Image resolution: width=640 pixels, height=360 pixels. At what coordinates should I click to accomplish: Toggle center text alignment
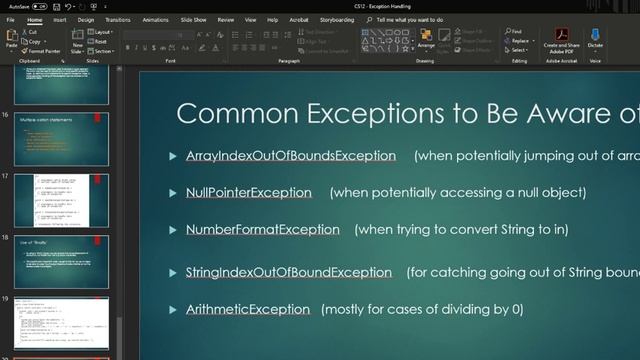(x=244, y=48)
